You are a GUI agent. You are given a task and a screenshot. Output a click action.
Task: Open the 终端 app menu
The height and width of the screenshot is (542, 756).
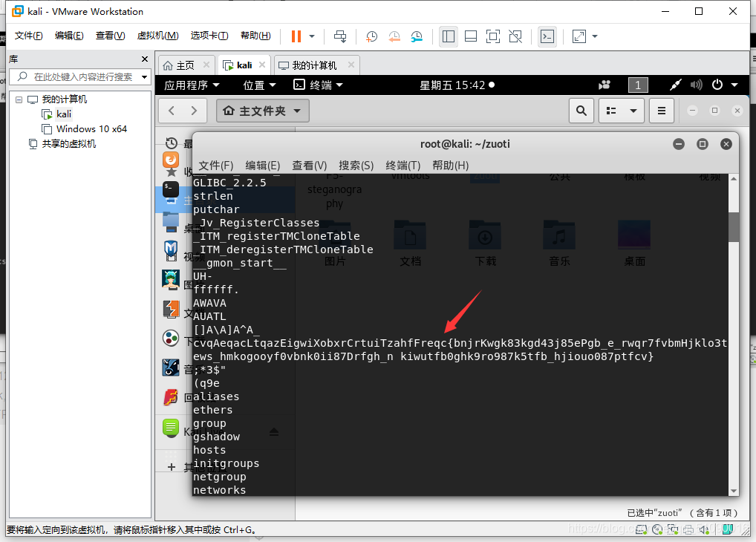tap(318, 85)
